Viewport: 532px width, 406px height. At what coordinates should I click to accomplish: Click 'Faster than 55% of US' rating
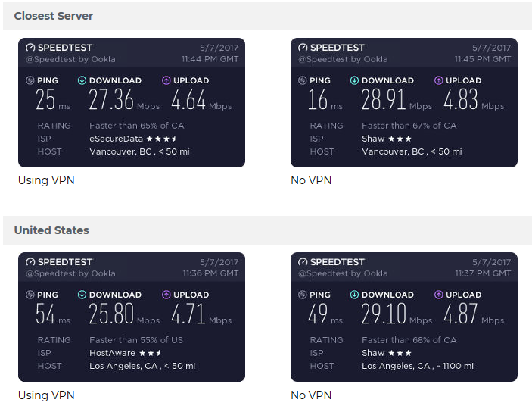pyautogui.click(x=136, y=340)
